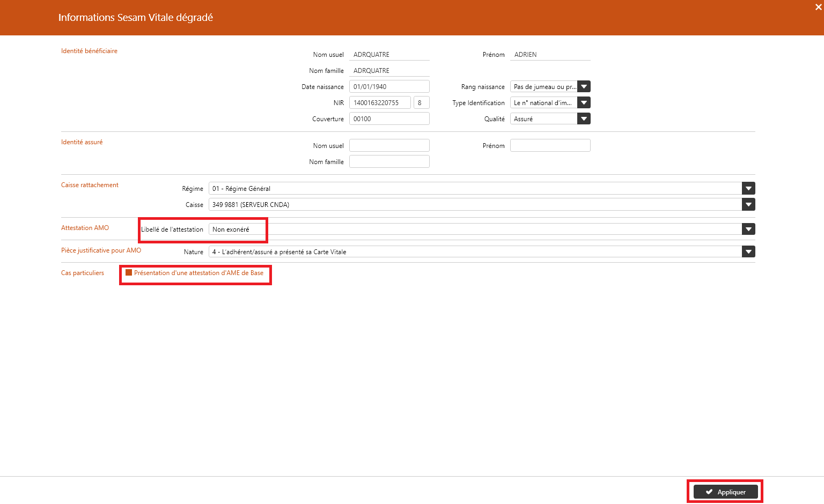
Task: Click the Appliquer button
Action: 725,492
